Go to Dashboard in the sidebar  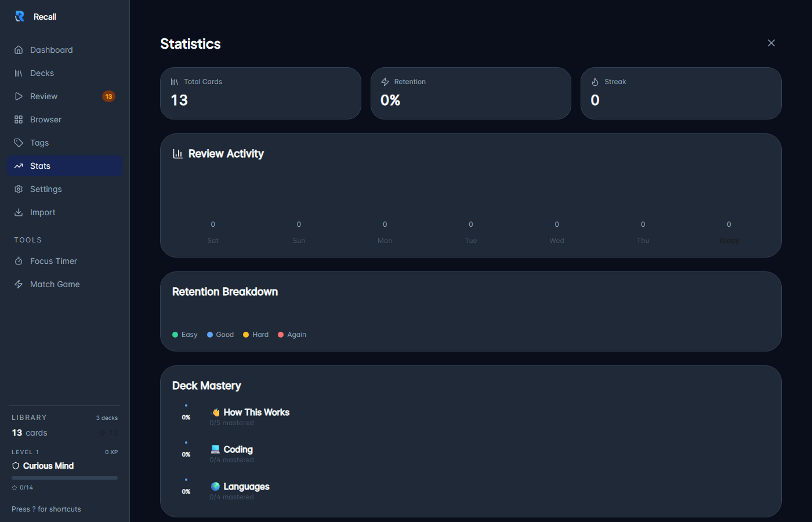[x=64, y=50]
